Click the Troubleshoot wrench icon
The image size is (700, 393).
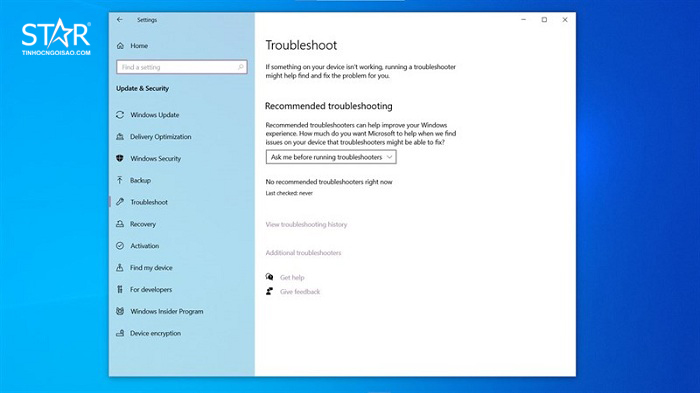pos(120,202)
